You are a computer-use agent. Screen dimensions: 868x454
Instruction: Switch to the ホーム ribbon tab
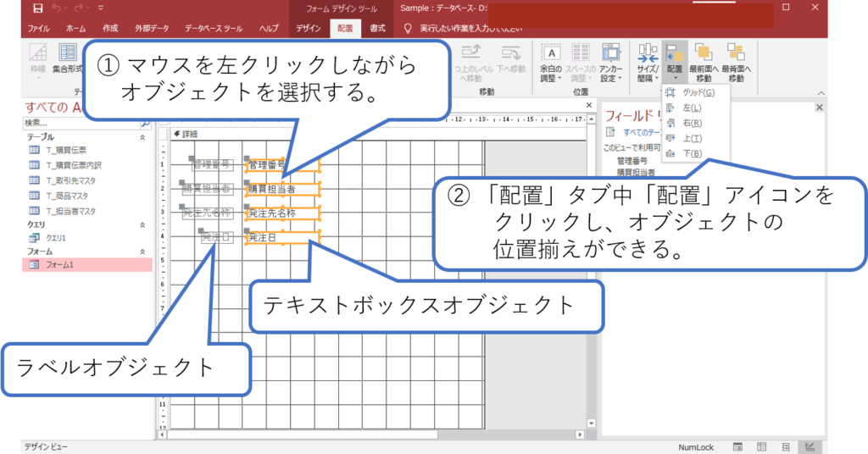coord(75,28)
